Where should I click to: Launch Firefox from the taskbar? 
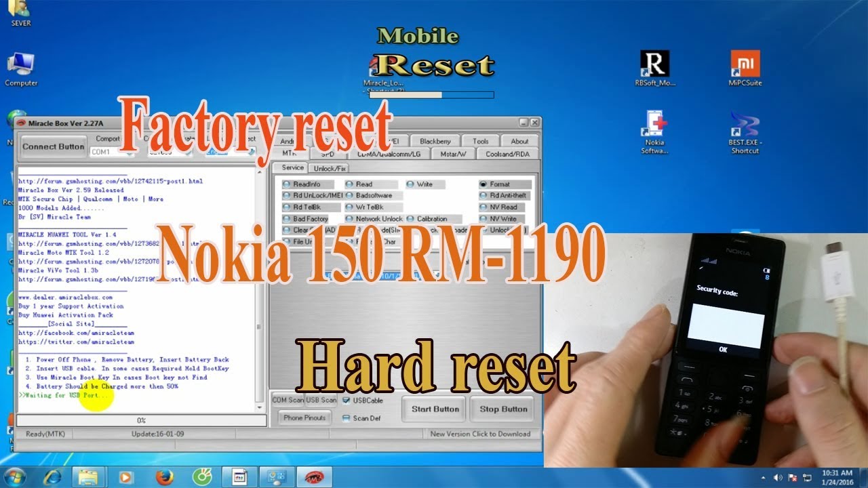point(164,477)
